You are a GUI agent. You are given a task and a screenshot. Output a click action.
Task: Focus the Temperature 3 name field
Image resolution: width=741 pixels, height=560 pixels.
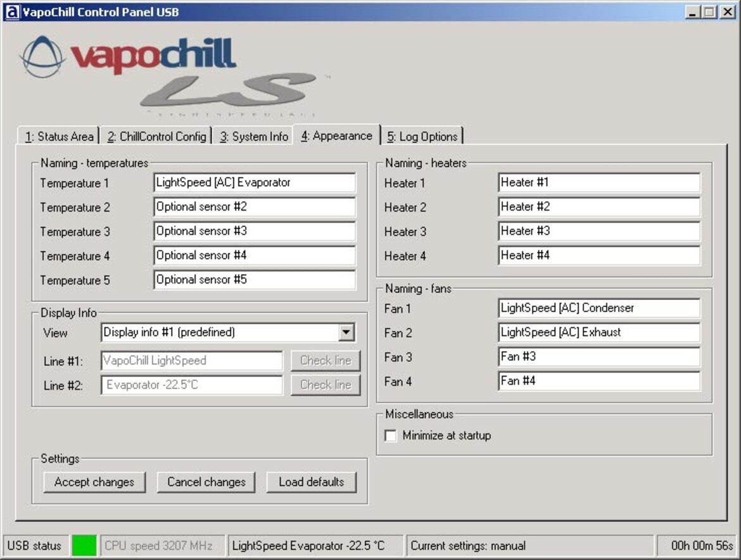click(255, 232)
